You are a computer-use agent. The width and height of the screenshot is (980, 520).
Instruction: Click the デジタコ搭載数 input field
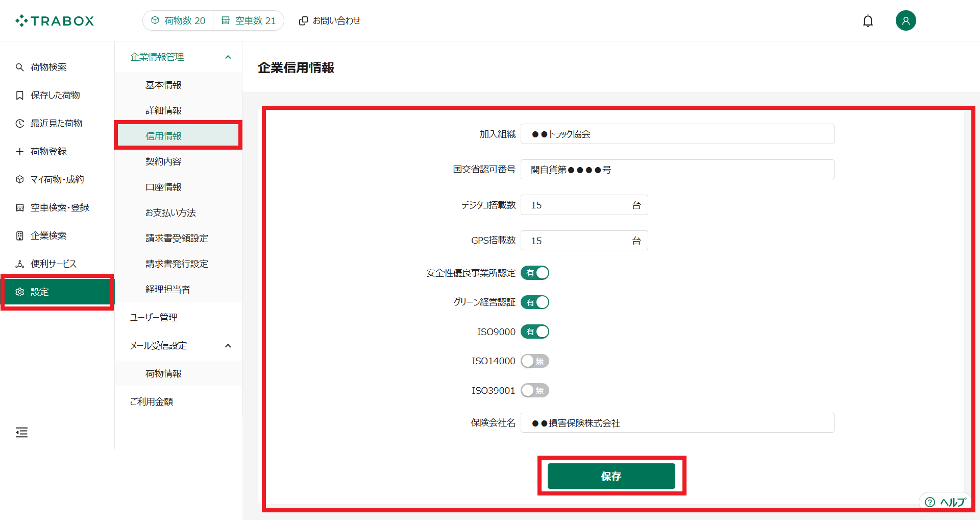click(584, 205)
